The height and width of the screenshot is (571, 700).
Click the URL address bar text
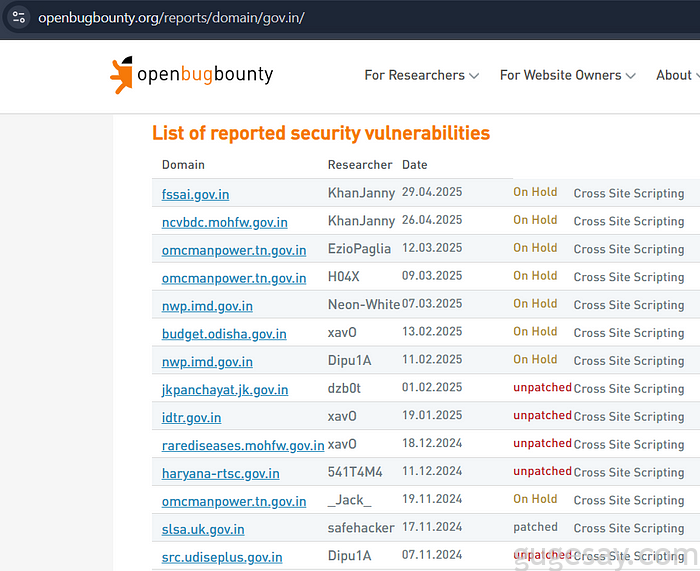click(171, 18)
